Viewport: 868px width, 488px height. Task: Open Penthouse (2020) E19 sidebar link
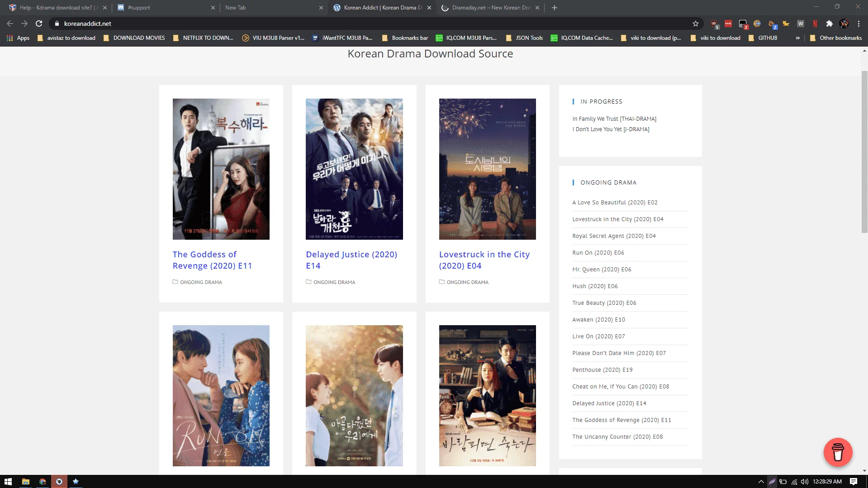point(602,370)
